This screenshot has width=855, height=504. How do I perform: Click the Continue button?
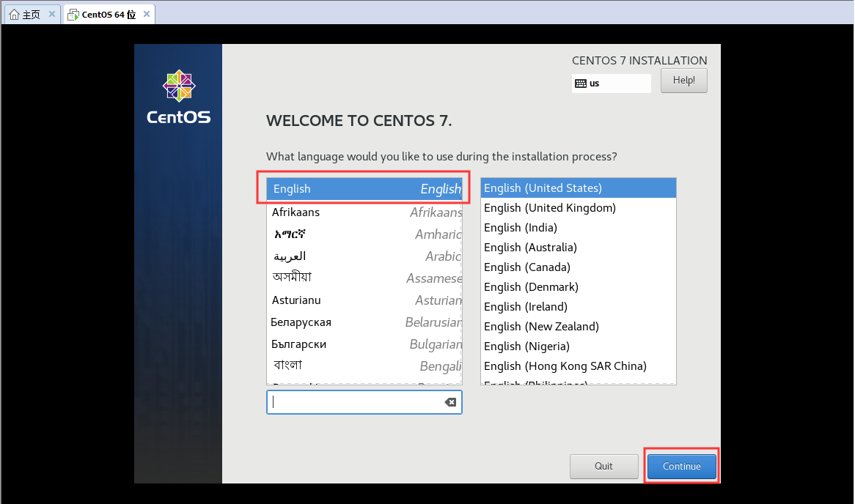pos(682,466)
